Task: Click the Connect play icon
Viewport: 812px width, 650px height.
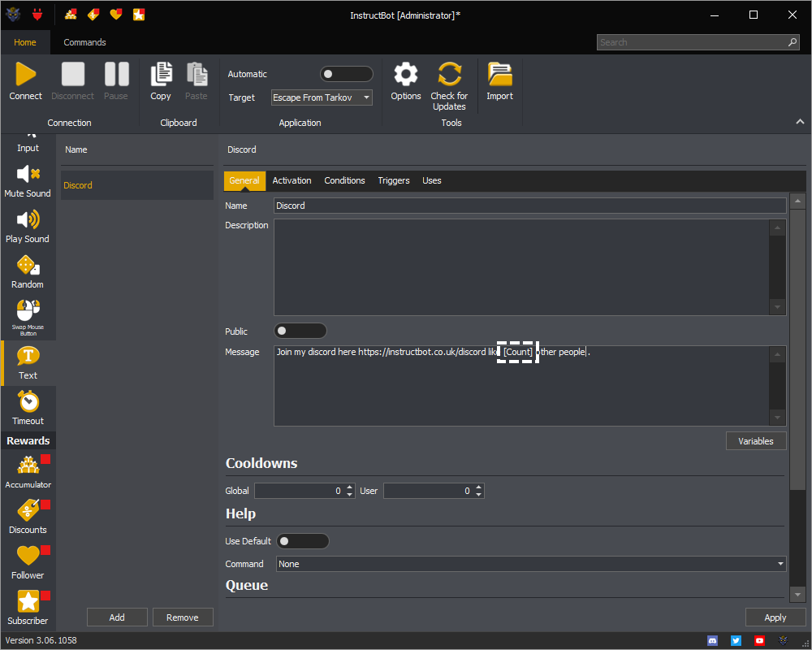Action: click(25, 74)
